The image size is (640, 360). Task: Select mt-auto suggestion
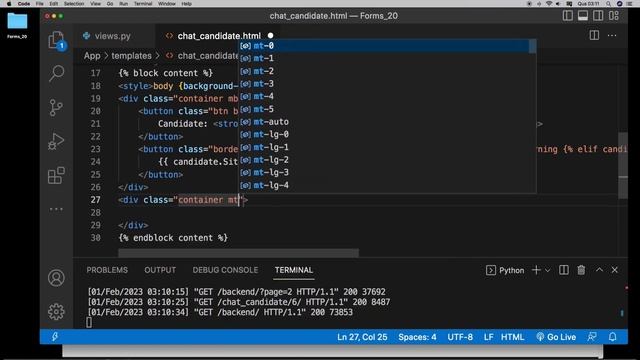[x=384, y=122]
